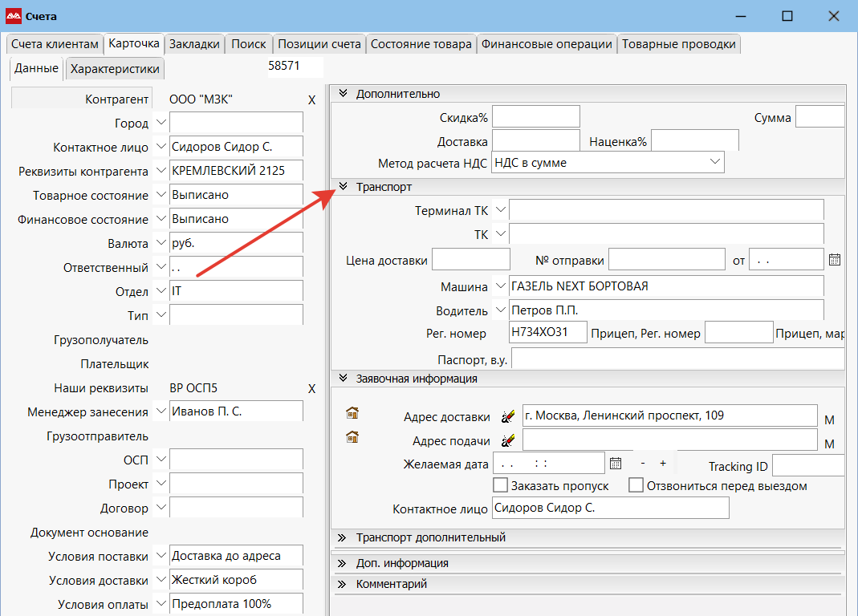Open the Метод расчета НДС dropdown
Image resolution: width=858 pixels, height=616 pixels.
(715, 162)
